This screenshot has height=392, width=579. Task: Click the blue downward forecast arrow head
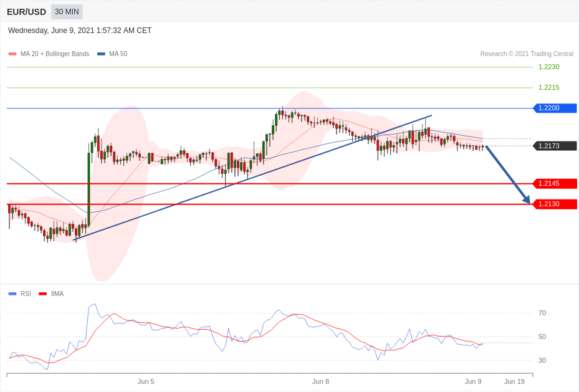tap(527, 200)
